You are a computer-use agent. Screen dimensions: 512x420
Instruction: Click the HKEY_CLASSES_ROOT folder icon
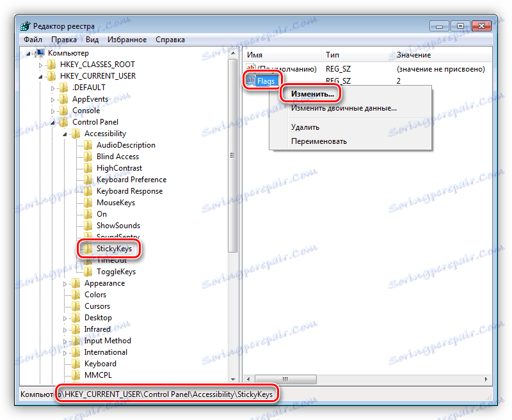click(52, 65)
